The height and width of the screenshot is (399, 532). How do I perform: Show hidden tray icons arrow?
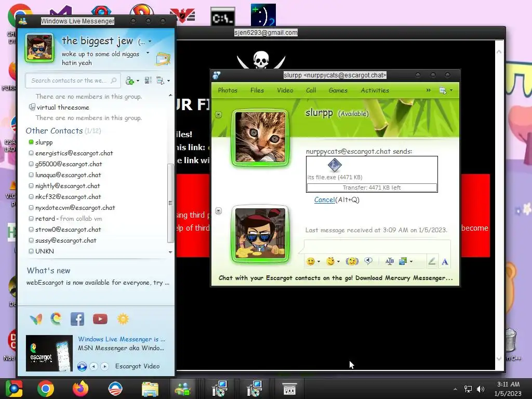click(x=455, y=389)
